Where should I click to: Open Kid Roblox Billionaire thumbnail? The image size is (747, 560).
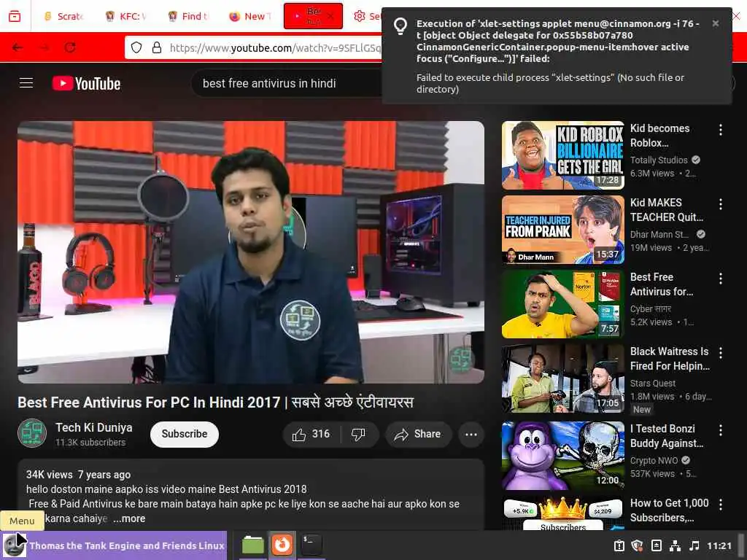click(x=562, y=155)
